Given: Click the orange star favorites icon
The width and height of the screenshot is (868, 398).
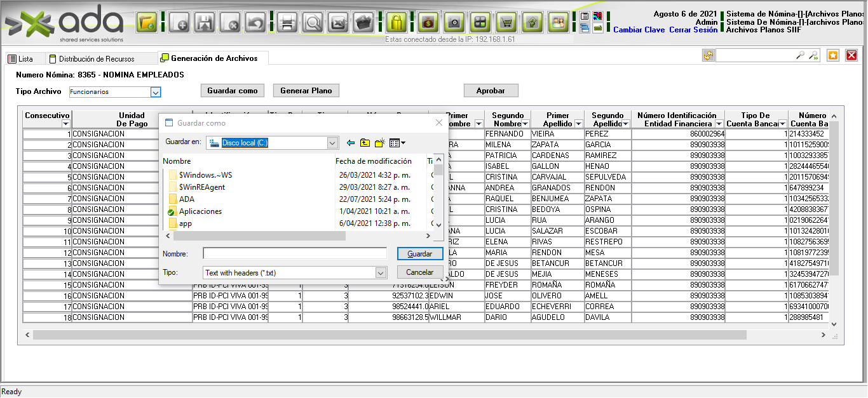Looking at the screenshot, I should [x=833, y=56].
